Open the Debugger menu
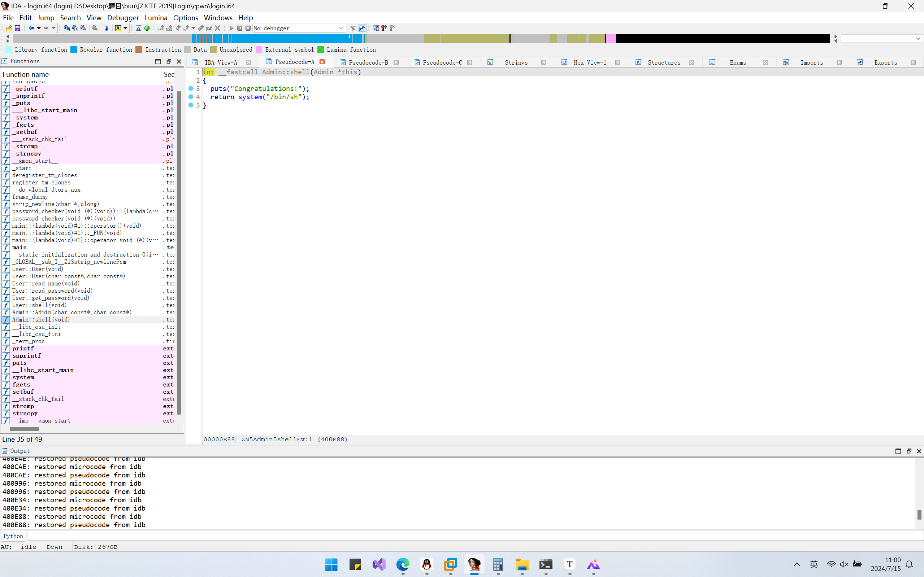 pyautogui.click(x=123, y=18)
